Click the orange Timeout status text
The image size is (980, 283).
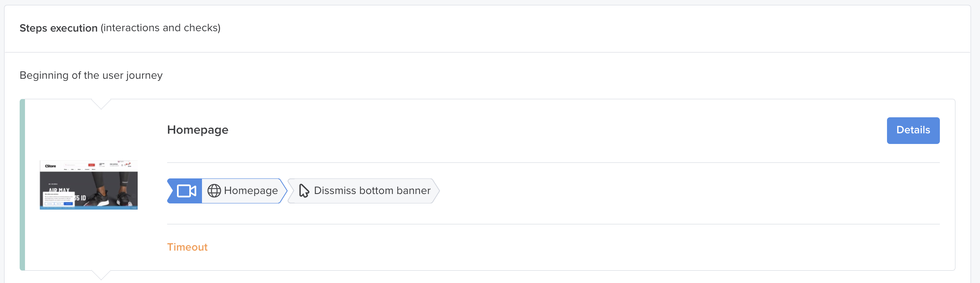click(187, 247)
